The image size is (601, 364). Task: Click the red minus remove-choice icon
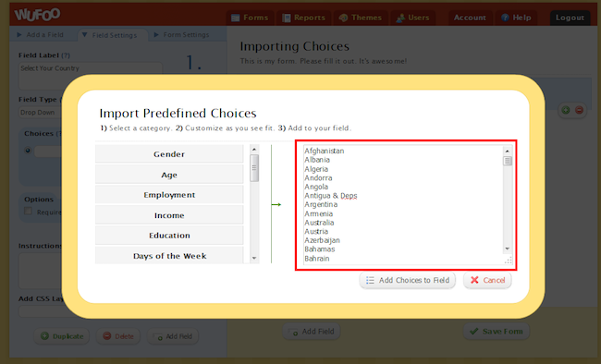[x=579, y=110]
